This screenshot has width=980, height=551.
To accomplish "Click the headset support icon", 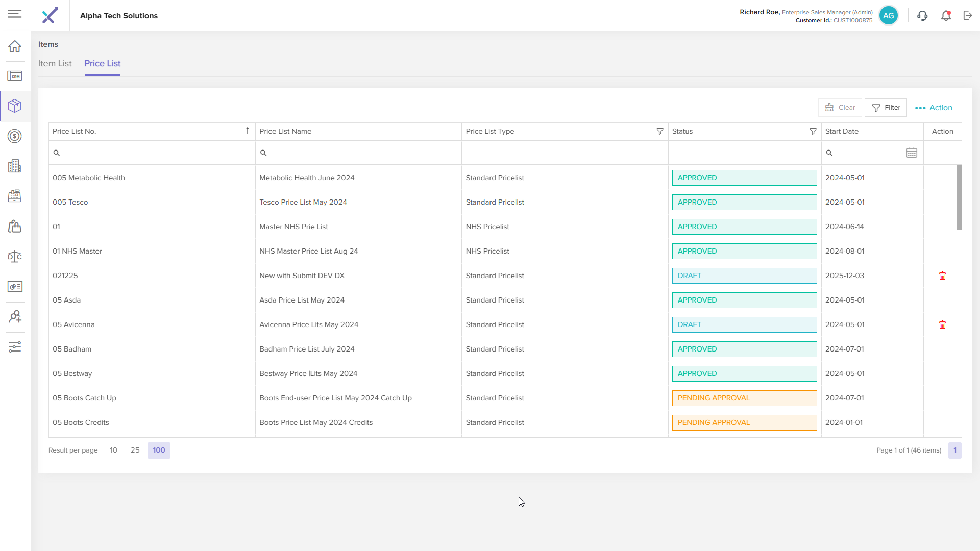I will tap(922, 16).
